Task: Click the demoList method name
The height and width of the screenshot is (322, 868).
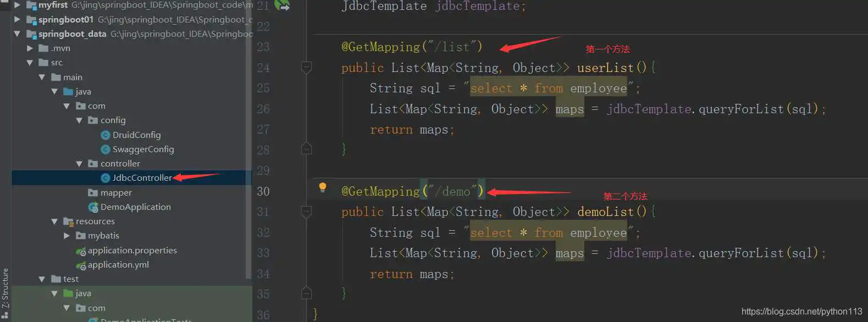Action: [x=605, y=212]
